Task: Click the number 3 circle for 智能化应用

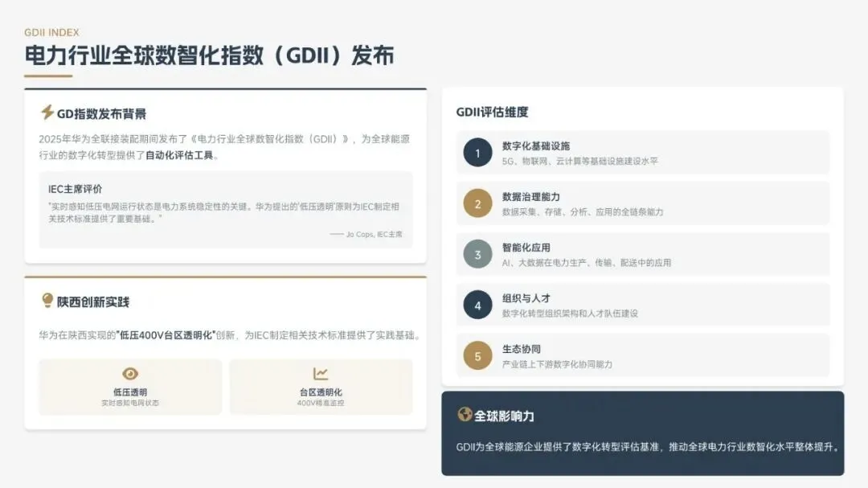Action: pyautogui.click(x=477, y=254)
